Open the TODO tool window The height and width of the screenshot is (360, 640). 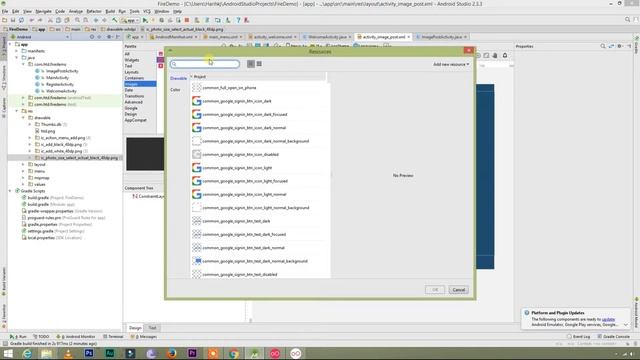(41, 337)
